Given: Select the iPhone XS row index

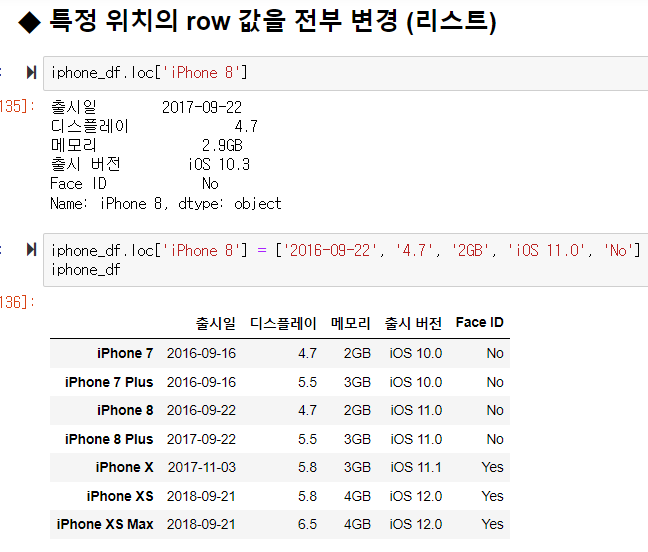Looking at the screenshot, I should [120, 496].
